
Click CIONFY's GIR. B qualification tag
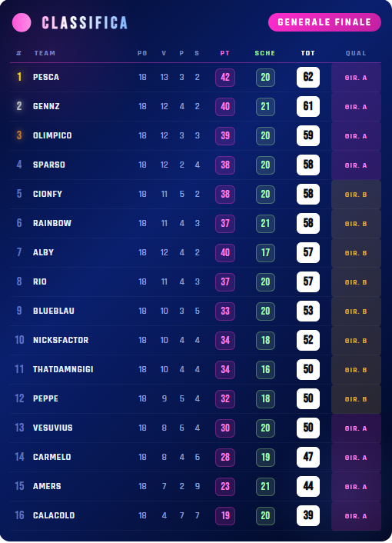(356, 195)
